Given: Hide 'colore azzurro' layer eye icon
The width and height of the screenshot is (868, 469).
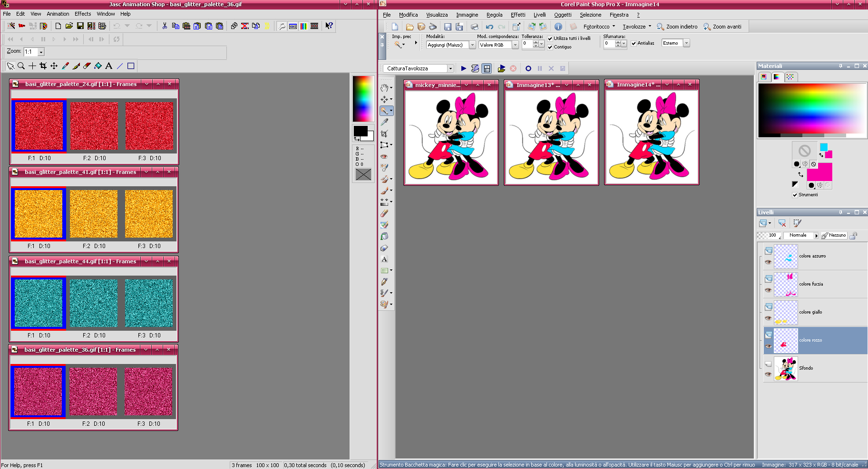Looking at the screenshot, I should (768, 262).
